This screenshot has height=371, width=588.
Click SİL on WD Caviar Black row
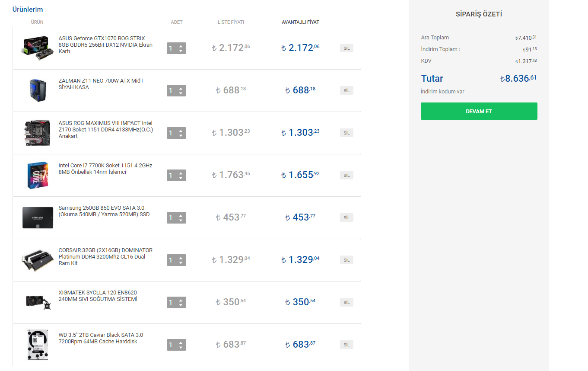point(346,345)
